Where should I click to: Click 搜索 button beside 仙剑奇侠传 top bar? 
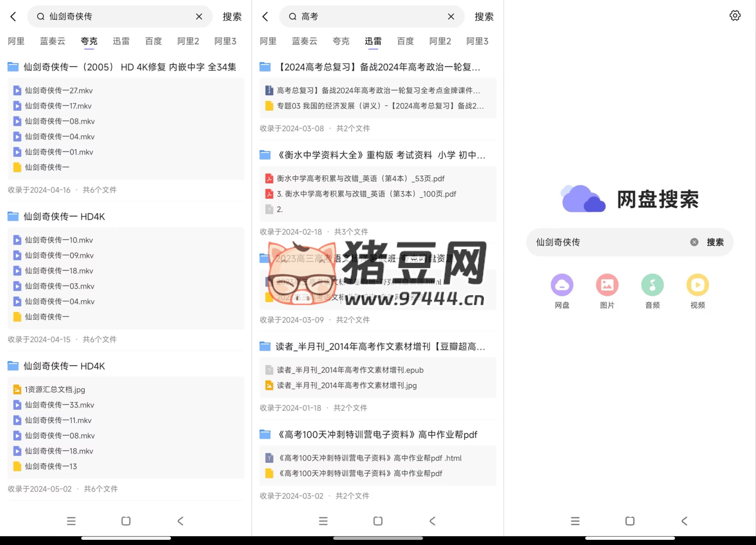232,17
